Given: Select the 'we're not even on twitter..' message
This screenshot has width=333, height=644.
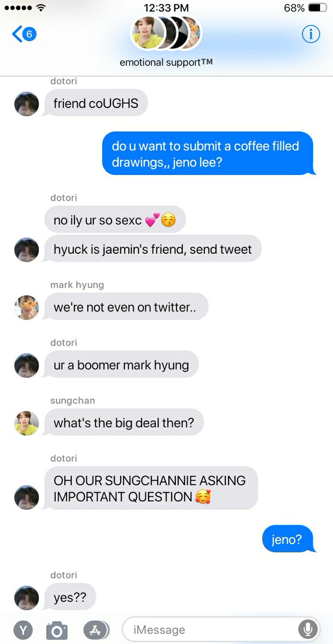Looking at the screenshot, I should click(126, 306).
